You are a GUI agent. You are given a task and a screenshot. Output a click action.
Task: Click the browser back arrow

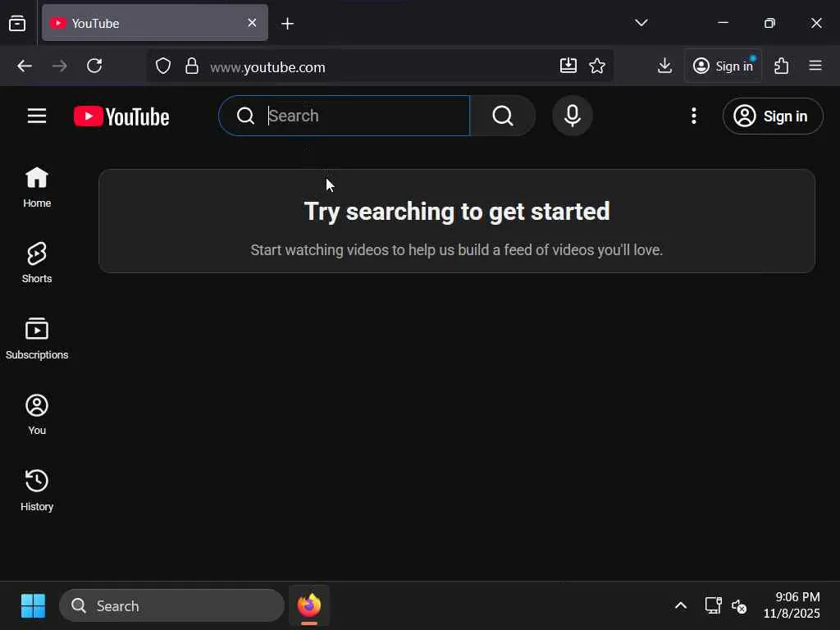coord(25,66)
